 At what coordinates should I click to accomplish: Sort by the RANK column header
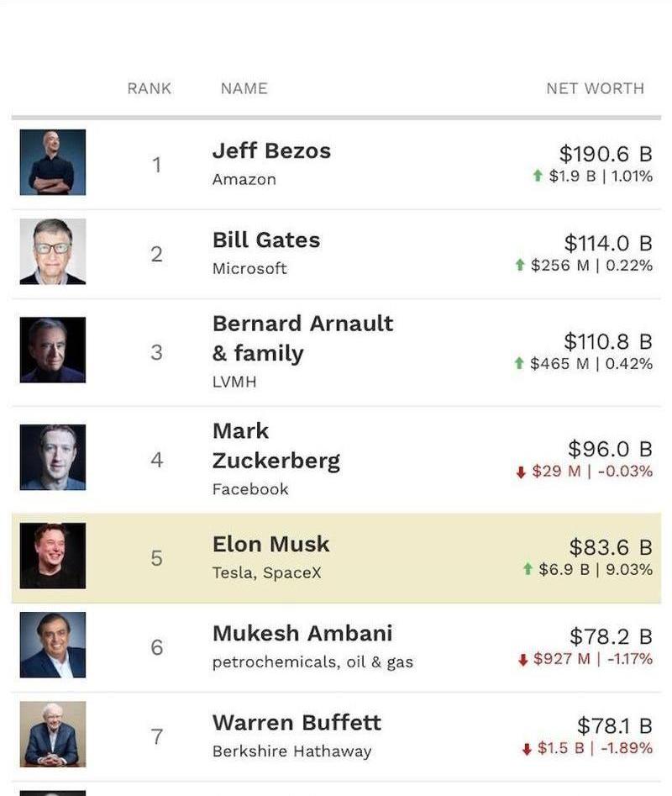pyautogui.click(x=150, y=88)
